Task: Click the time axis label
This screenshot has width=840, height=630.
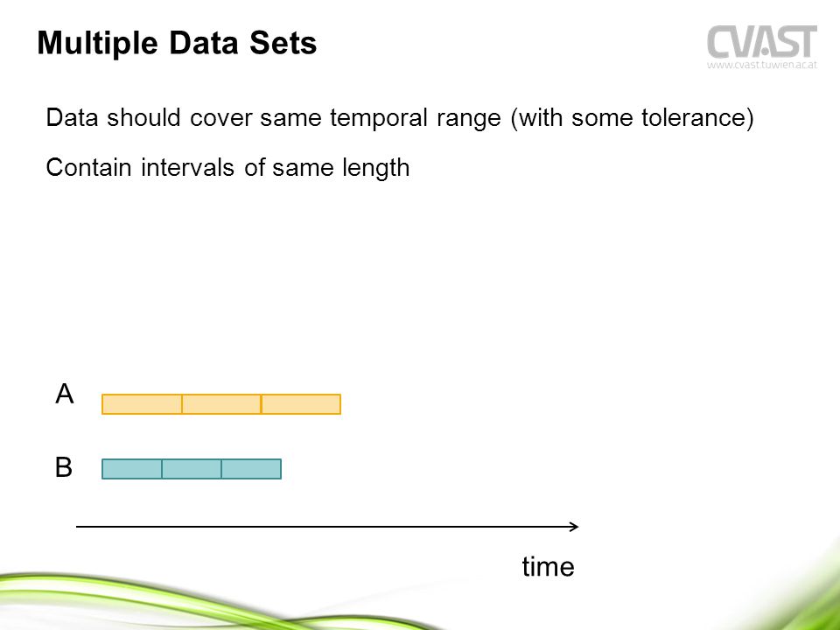Action: 548,567
